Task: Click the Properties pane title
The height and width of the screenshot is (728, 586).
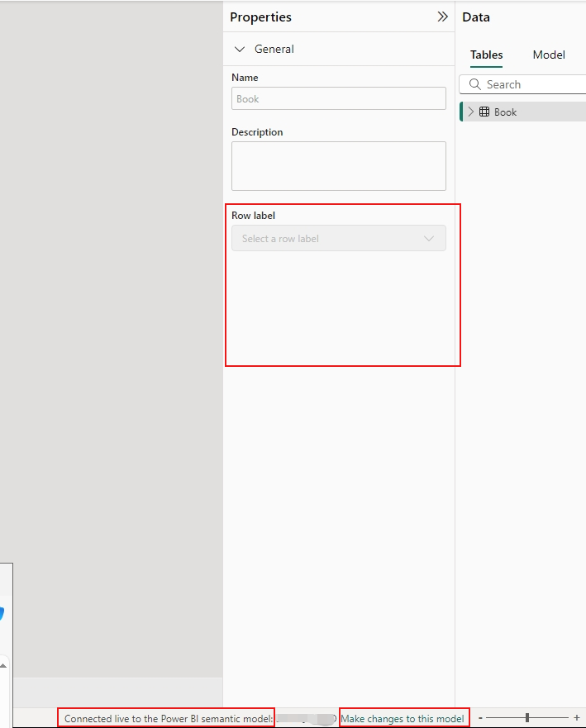Action: pyautogui.click(x=260, y=17)
